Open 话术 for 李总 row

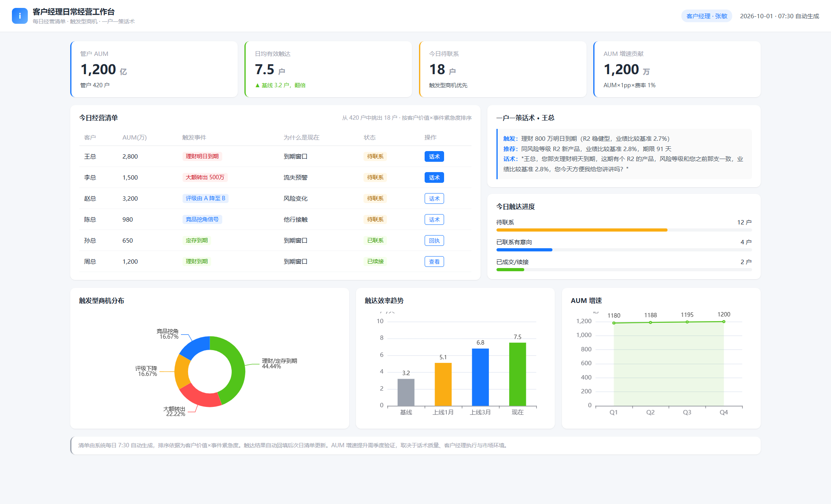coord(434,178)
